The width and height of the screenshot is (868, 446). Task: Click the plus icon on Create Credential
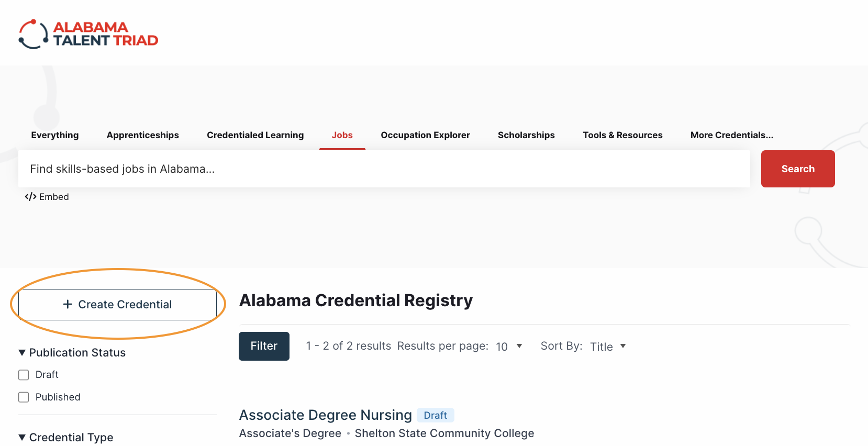68,304
